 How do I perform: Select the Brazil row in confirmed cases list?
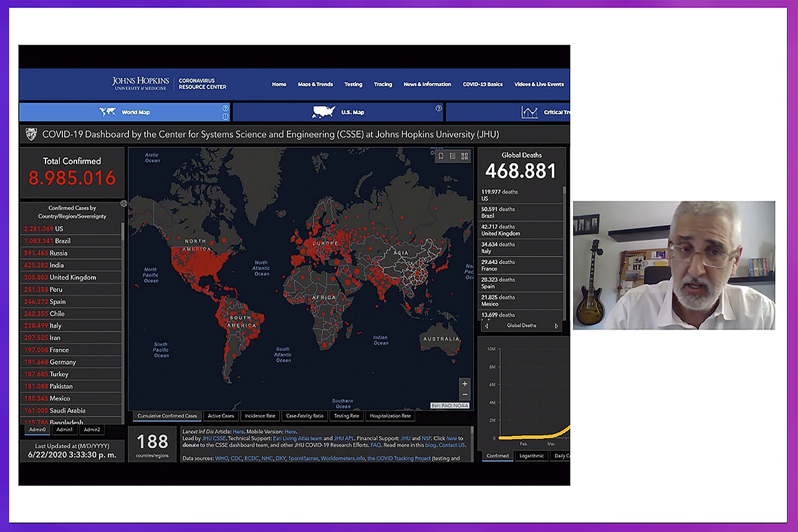72,240
